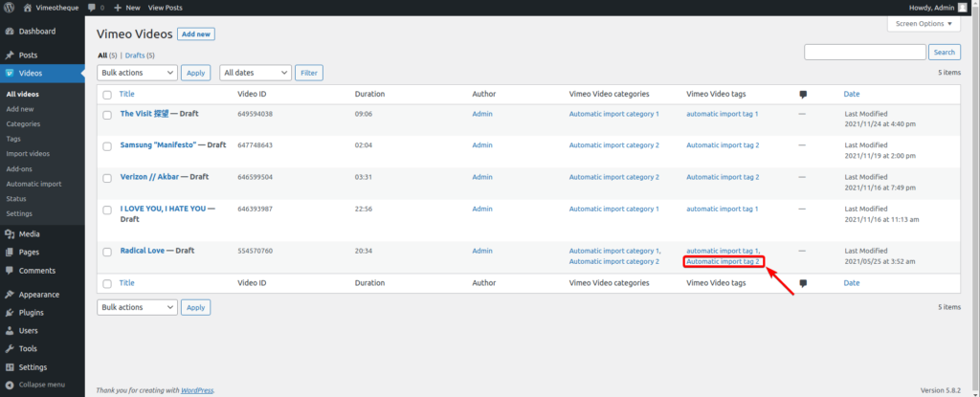Check The Visit video row
The width and height of the screenshot is (980, 397).
click(x=107, y=115)
